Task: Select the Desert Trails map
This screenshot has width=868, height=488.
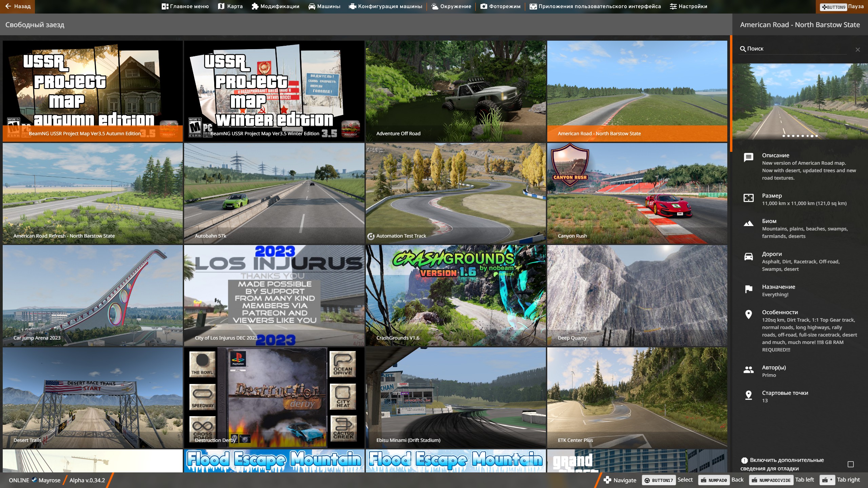Action: coord(93,398)
